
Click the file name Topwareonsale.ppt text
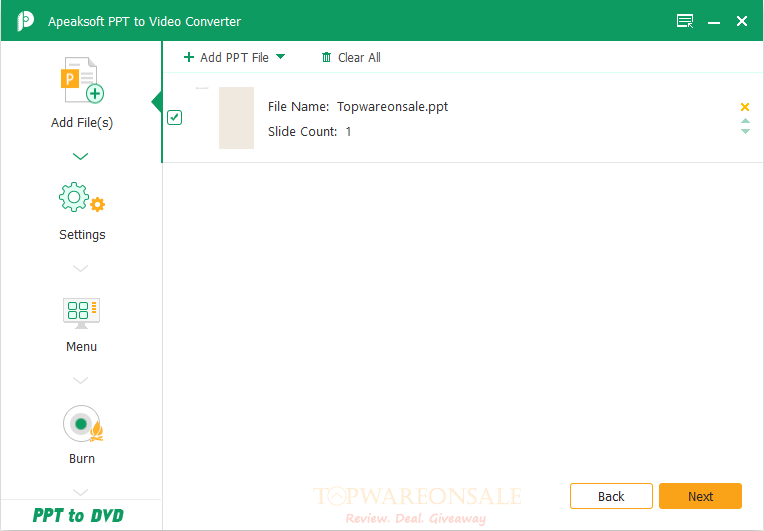point(392,107)
